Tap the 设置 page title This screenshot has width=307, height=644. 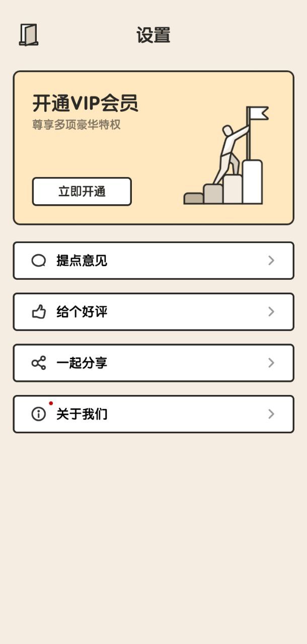coord(153,35)
